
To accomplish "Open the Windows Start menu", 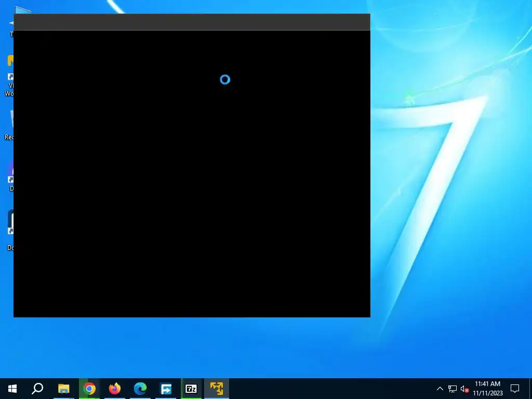I will tap(12, 389).
